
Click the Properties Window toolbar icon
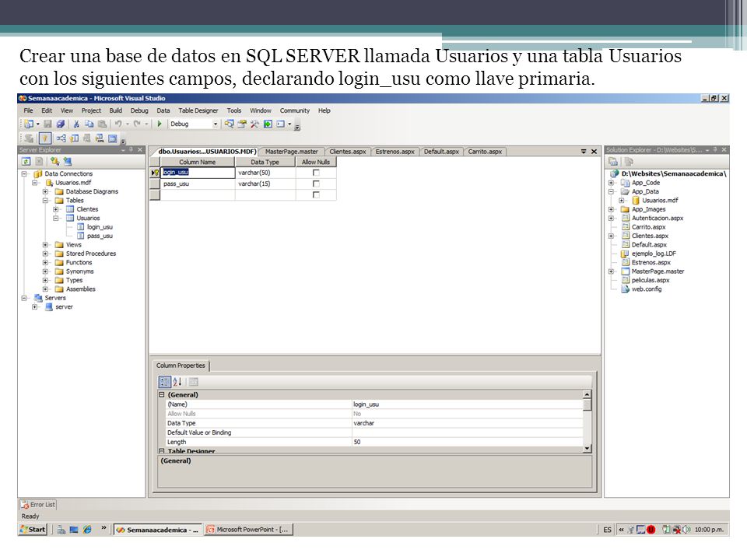coord(242,124)
